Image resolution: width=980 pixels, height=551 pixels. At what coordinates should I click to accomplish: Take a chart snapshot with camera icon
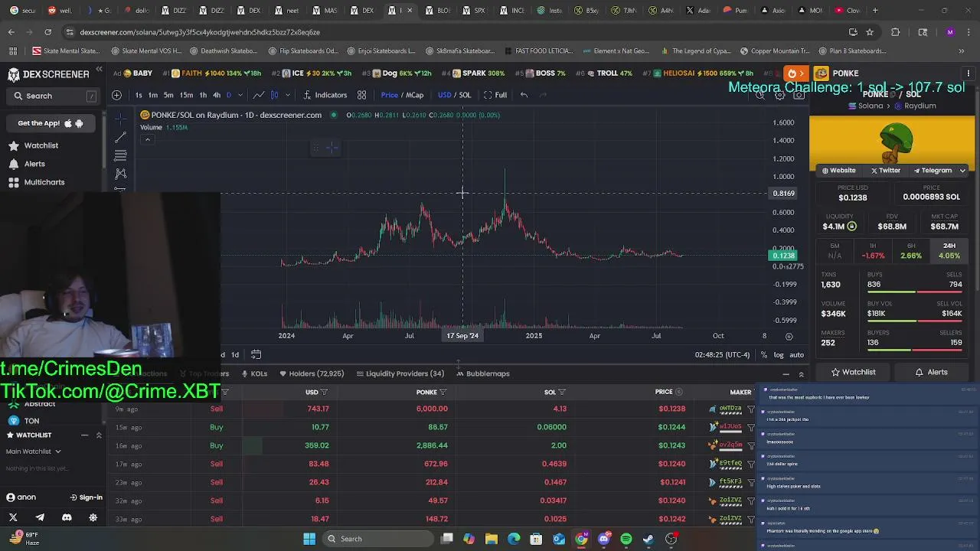pyautogui.click(x=799, y=96)
